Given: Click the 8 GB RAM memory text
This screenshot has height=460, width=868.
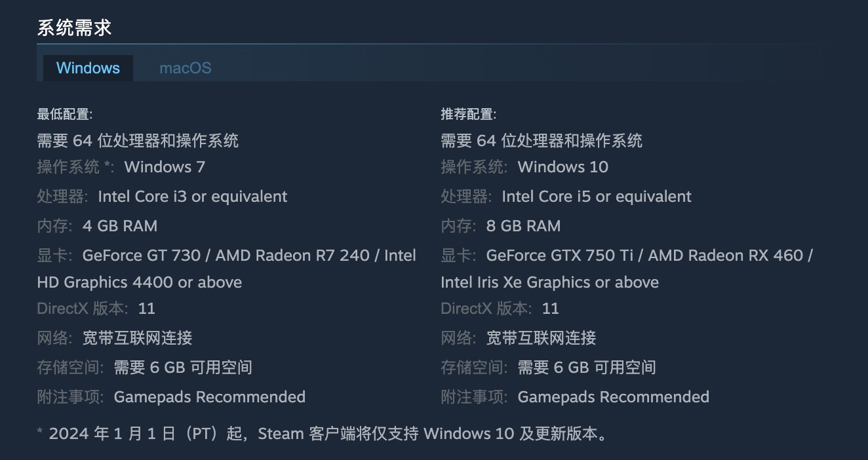Looking at the screenshot, I should (x=523, y=226).
